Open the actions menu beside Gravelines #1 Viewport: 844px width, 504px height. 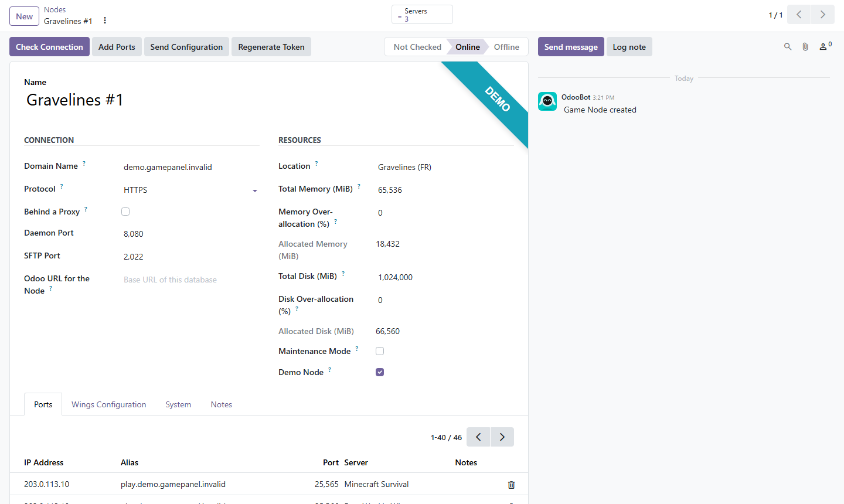tap(105, 21)
